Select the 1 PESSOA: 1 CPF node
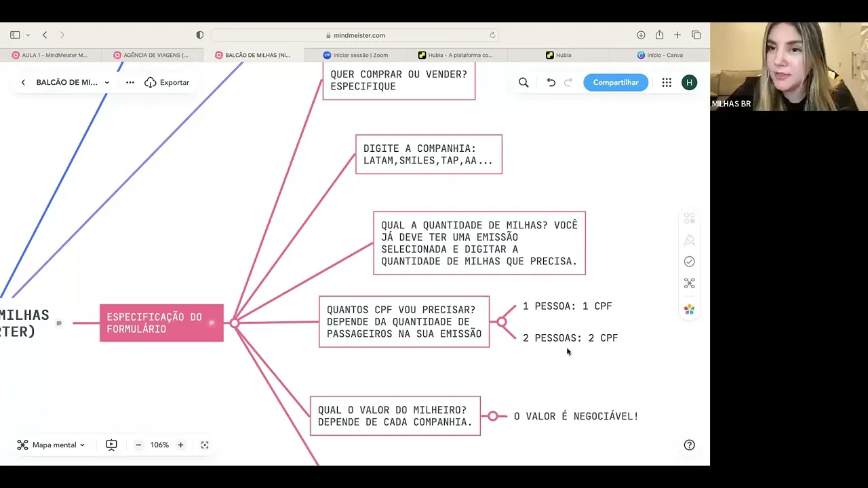Image resolution: width=868 pixels, height=488 pixels. (x=567, y=306)
